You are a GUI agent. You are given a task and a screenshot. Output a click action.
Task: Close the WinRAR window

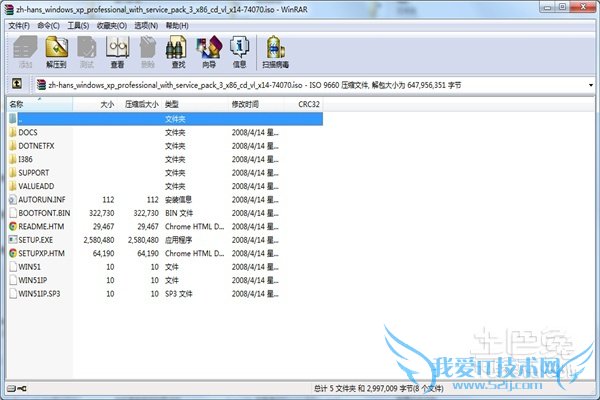[x=583, y=7]
